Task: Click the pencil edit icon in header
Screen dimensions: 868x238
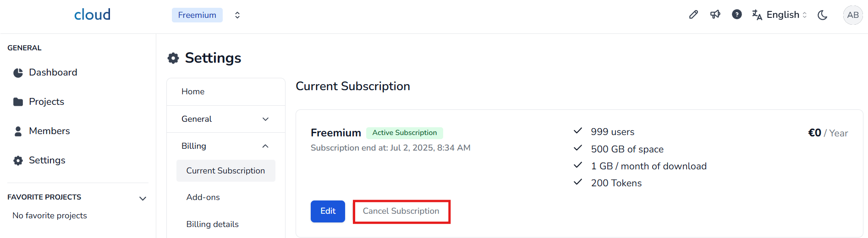Action: coord(693,15)
